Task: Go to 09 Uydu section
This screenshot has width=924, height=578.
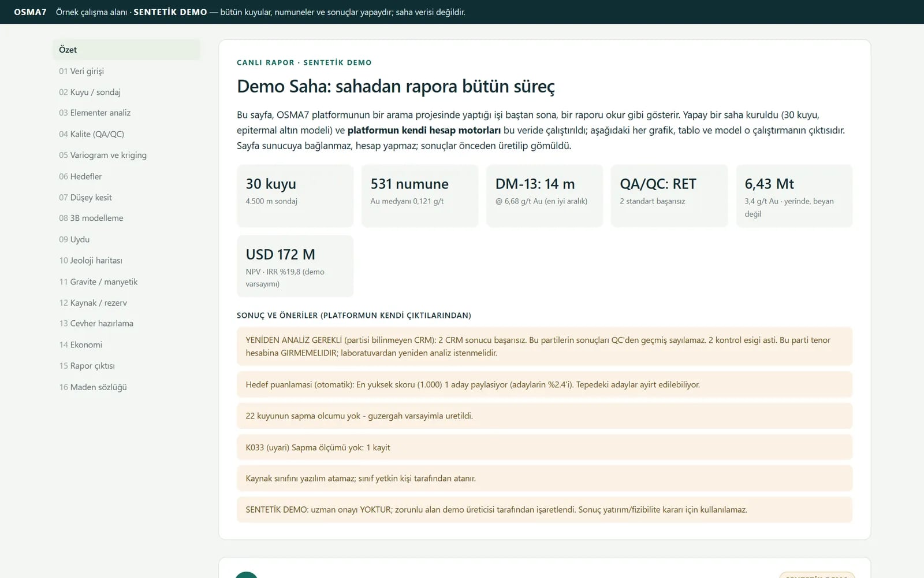Action: click(74, 239)
